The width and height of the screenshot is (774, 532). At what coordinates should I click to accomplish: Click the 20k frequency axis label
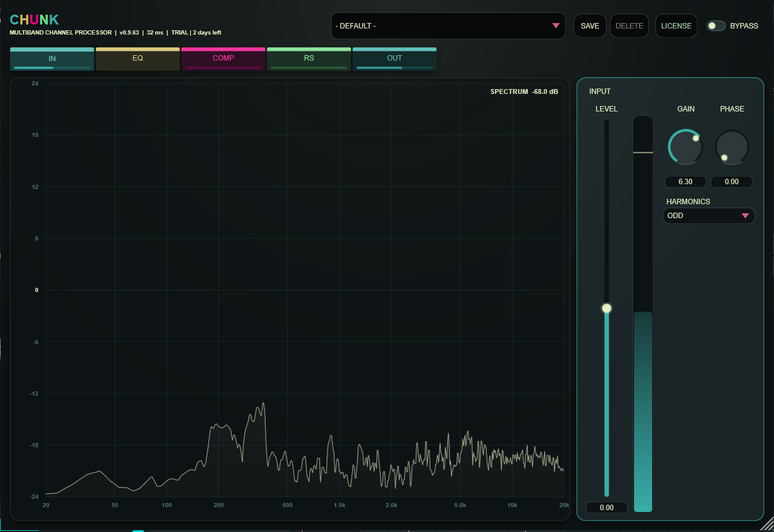(564, 505)
